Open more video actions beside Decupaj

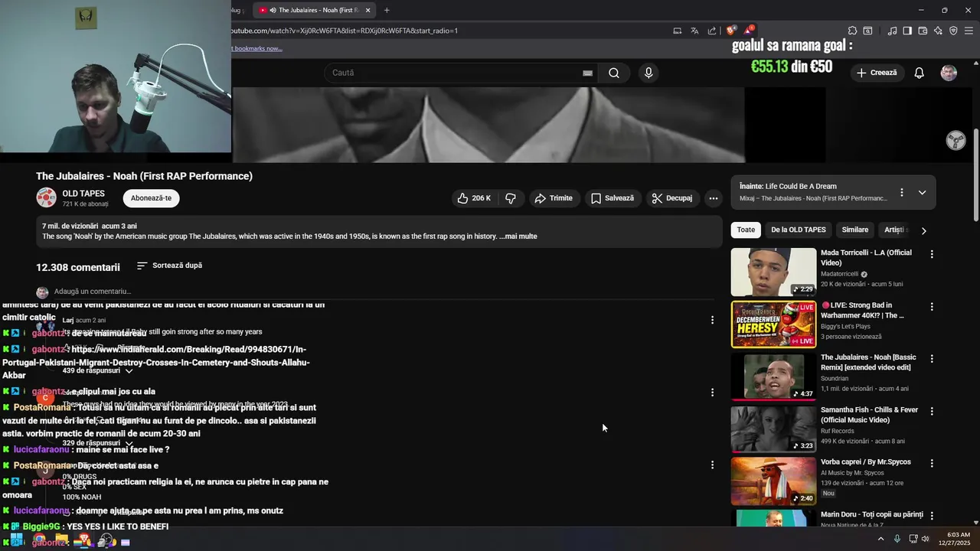point(713,198)
